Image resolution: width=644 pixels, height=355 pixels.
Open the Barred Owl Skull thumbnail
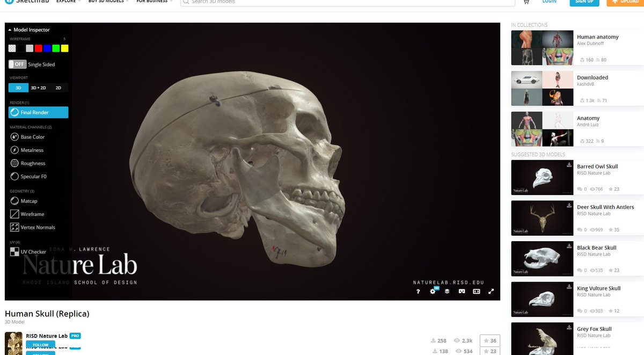point(542,178)
